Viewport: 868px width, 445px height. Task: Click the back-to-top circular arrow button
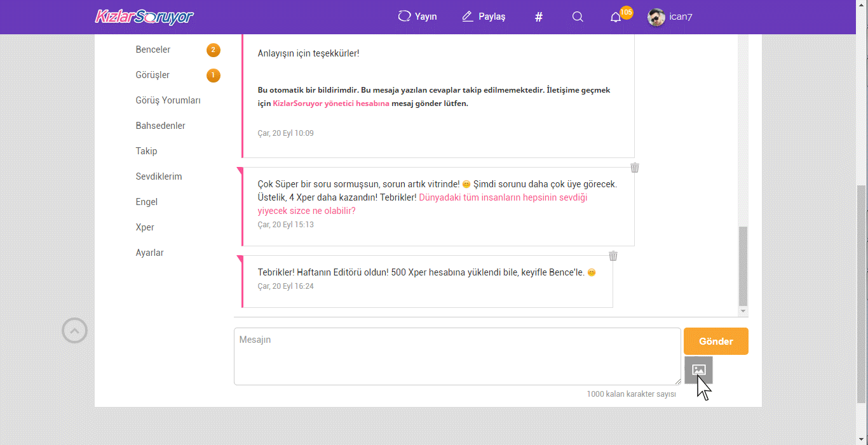pos(74,331)
